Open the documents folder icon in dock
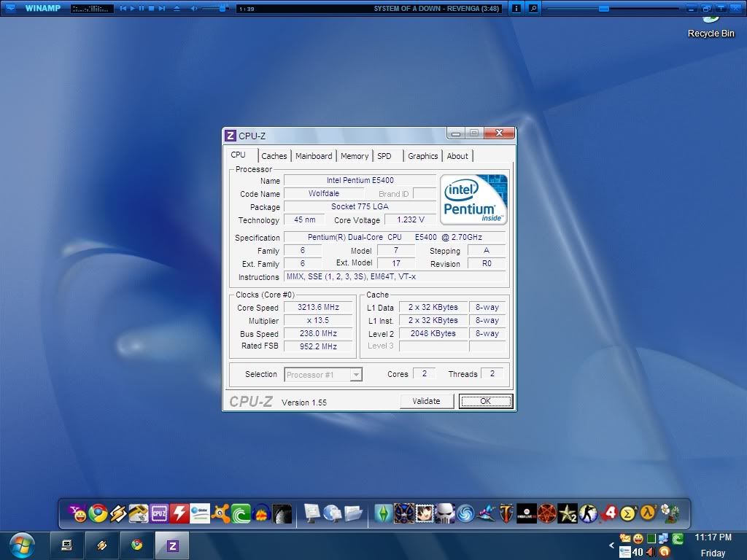747x560 pixels. pyautogui.click(x=353, y=513)
